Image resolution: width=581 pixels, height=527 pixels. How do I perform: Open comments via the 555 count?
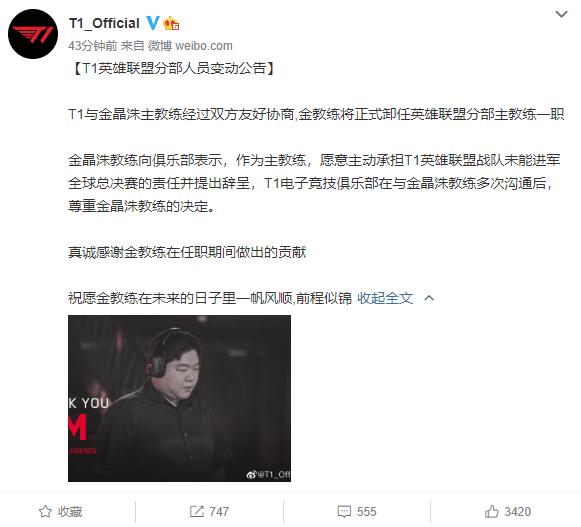366,511
